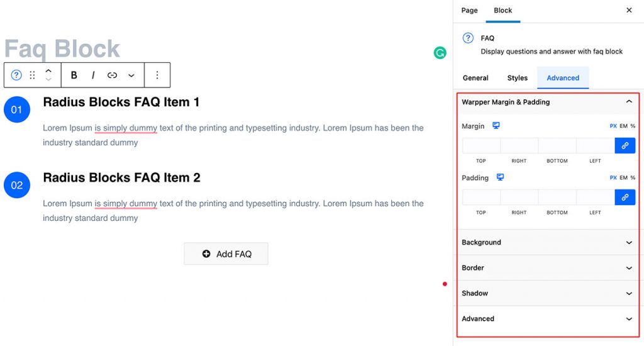Toggle italic formatting
The image size is (644, 346).
pos(93,75)
